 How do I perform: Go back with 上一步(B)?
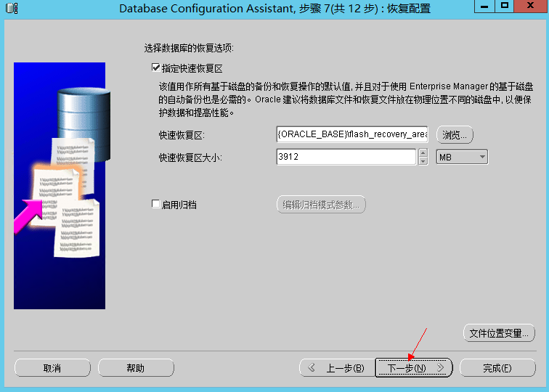336,368
